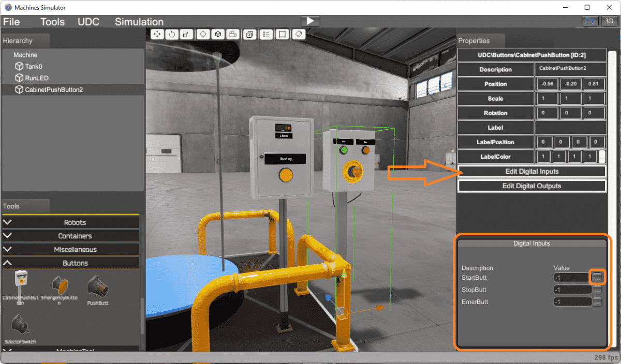Screen dimensions: 621x364
Task: Select the Scale tool in the viewport toolbar
Action: 186,34
